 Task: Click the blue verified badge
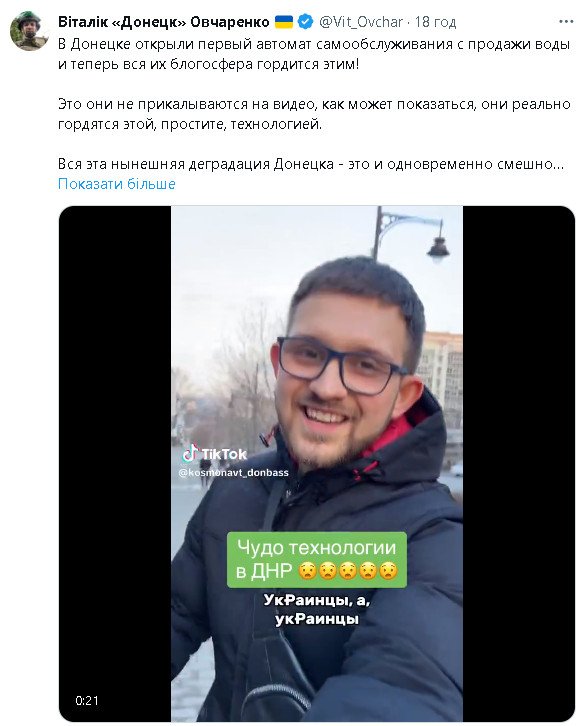coord(305,21)
